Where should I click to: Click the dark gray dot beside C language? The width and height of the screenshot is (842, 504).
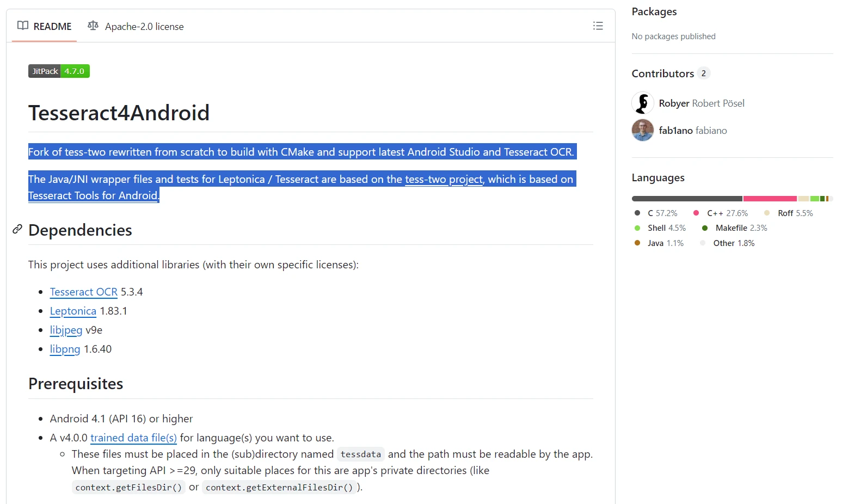pyautogui.click(x=637, y=213)
